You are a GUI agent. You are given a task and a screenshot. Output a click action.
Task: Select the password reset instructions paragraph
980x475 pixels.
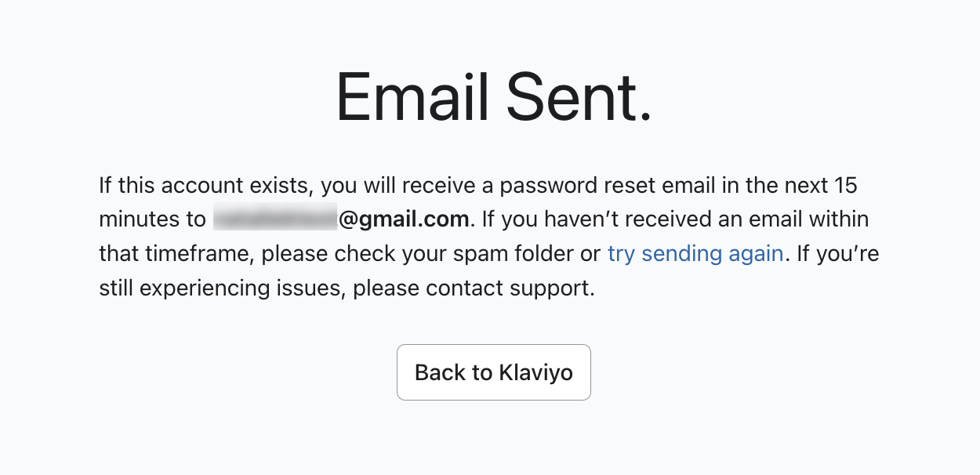pyautogui.click(x=488, y=235)
